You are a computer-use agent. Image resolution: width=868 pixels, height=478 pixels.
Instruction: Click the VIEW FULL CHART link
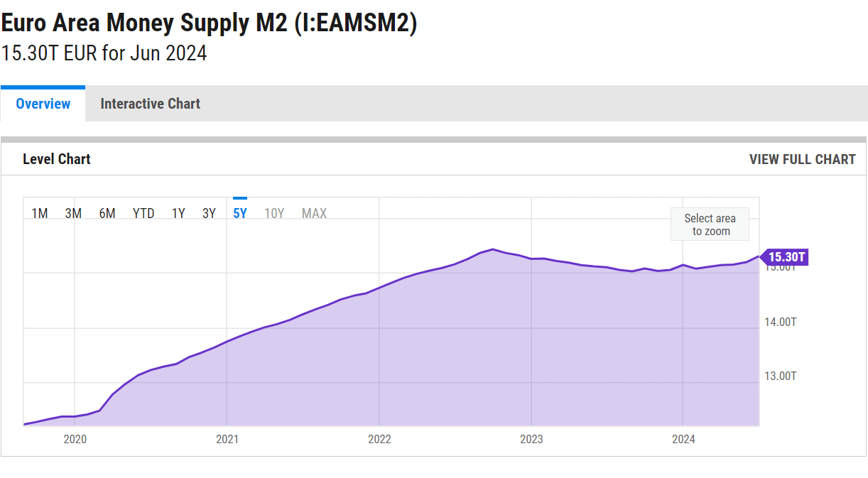pyautogui.click(x=802, y=160)
